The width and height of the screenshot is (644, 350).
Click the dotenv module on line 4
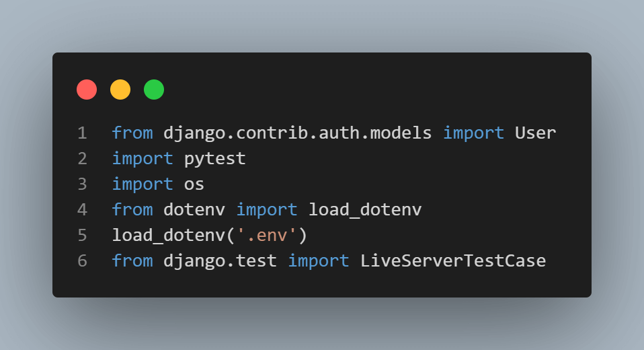194,210
